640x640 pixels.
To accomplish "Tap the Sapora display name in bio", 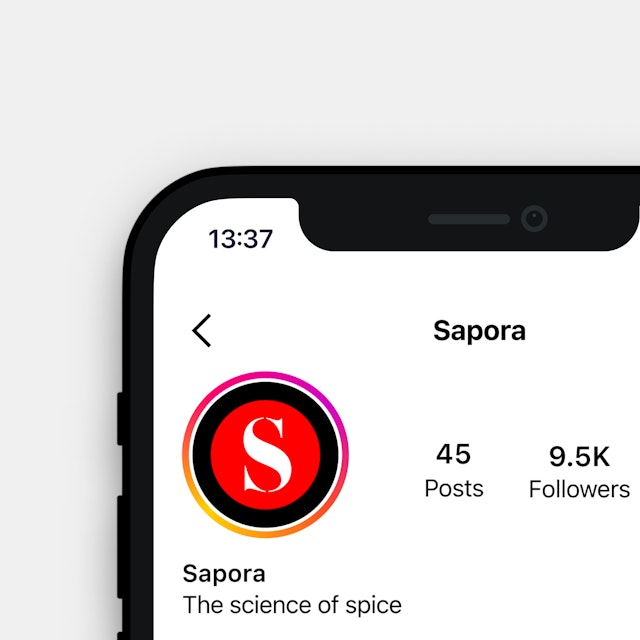I will pyautogui.click(x=224, y=573).
